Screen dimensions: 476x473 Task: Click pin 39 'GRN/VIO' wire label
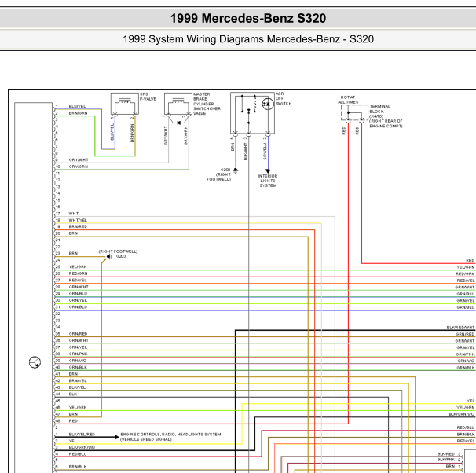(78, 361)
